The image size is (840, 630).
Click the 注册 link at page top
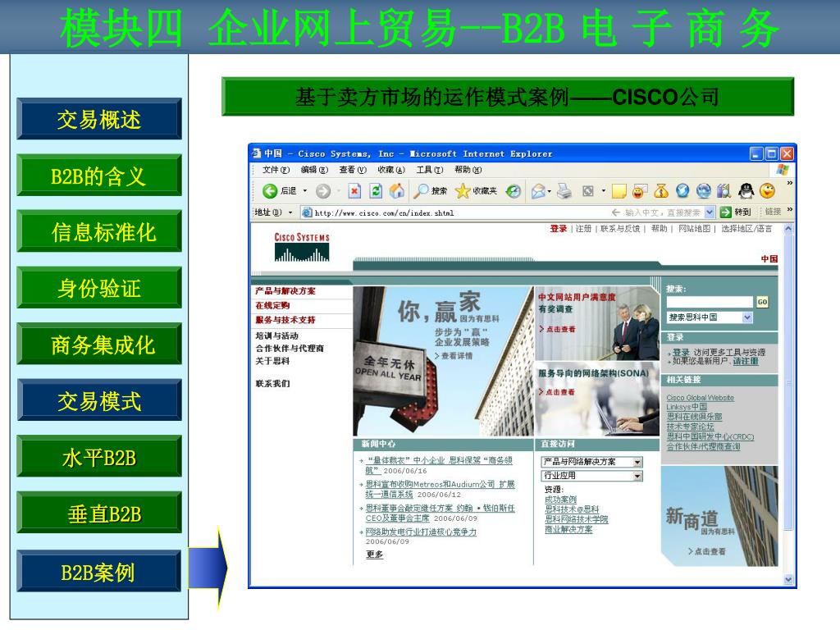click(583, 229)
